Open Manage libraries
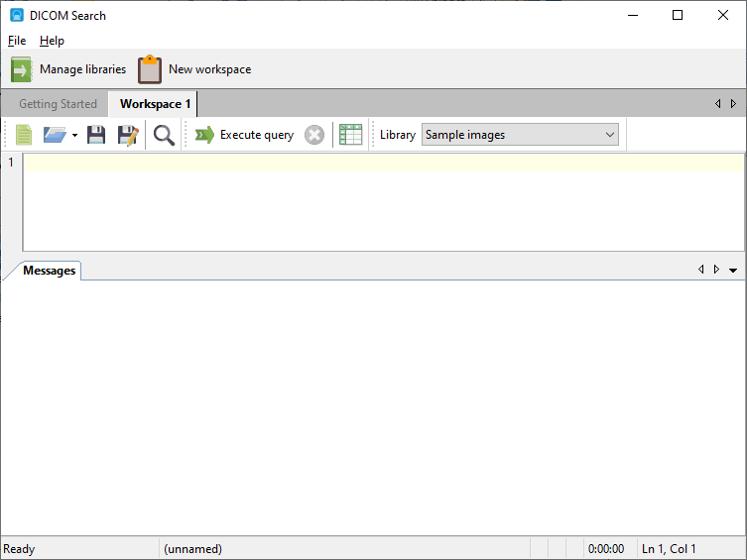 (68, 69)
